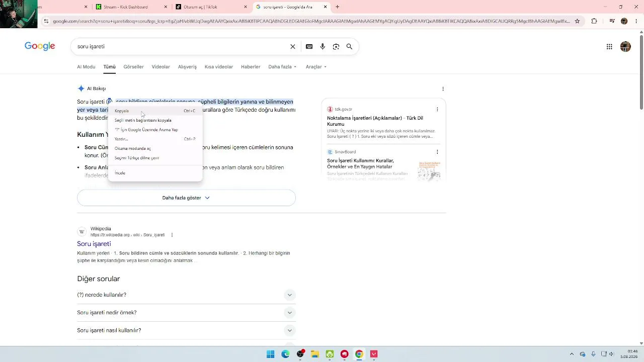Viewport: 644px width, 362px height.
Task: Select "Seçili metin bağlantısını kopyala" menu item
Action: pyautogui.click(x=155, y=121)
